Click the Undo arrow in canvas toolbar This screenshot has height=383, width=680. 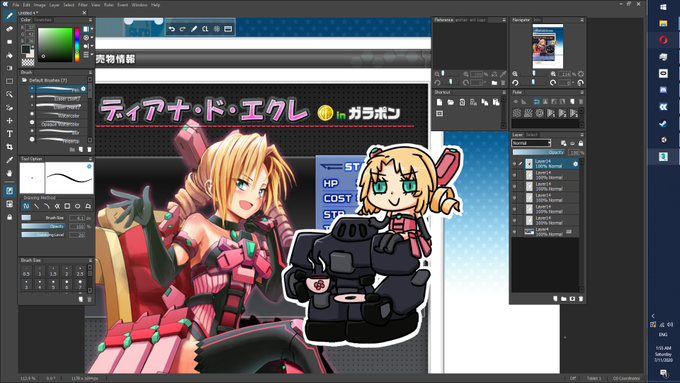tap(172, 29)
